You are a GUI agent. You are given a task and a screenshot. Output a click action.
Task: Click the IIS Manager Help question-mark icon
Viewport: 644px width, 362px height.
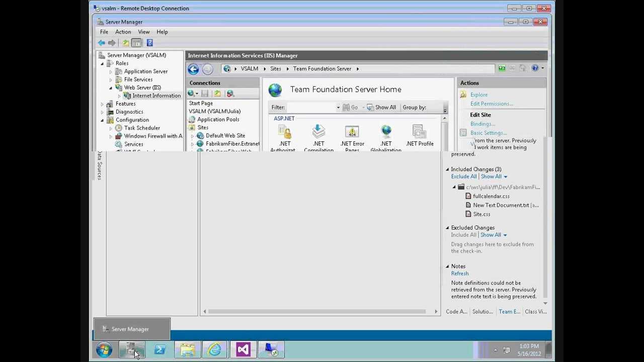click(x=535, y=68)
